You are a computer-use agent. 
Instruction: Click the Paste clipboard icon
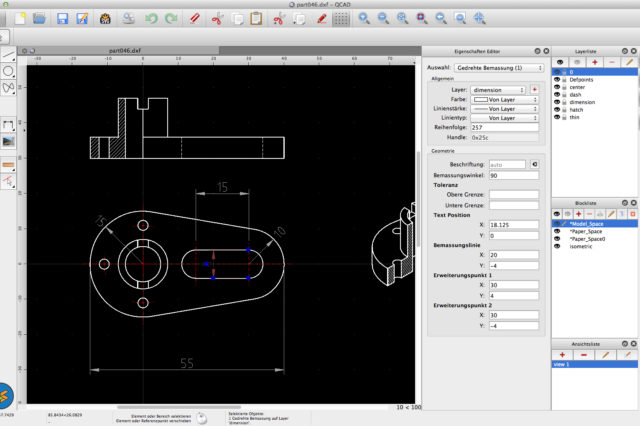click(257, 18)
